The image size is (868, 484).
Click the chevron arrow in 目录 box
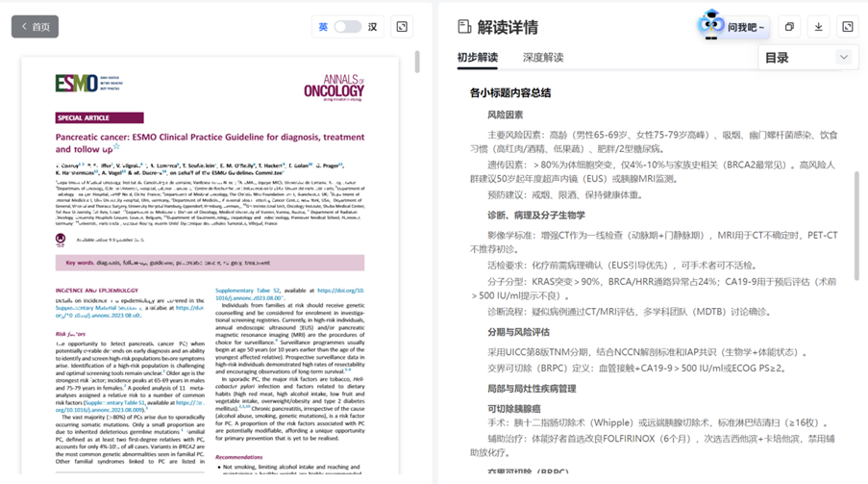click(x=844, y=58)
